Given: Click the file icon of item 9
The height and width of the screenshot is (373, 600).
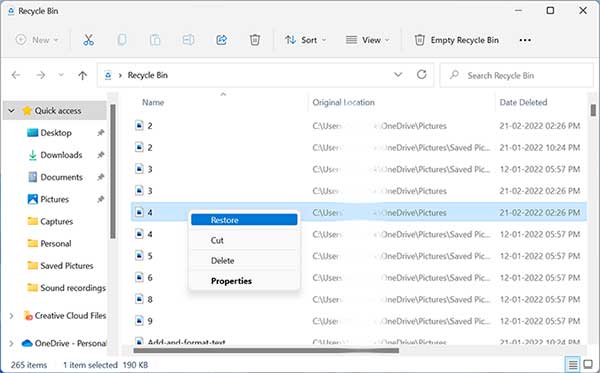Looking at the screenshot, I should [x=139, y=321].
